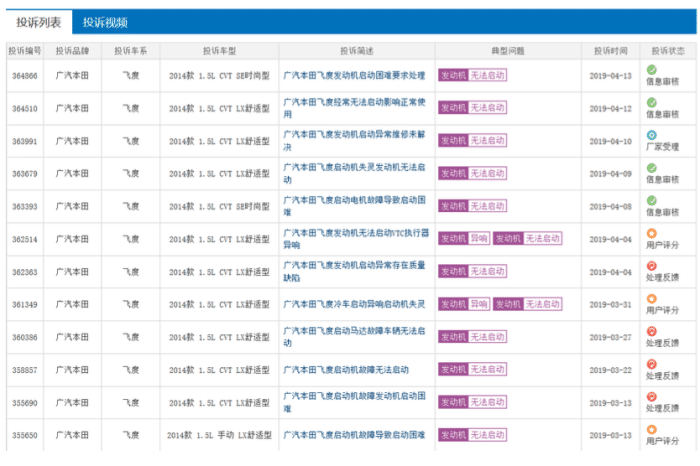Click blue 厂家受理 status icon for 363991

651,135
